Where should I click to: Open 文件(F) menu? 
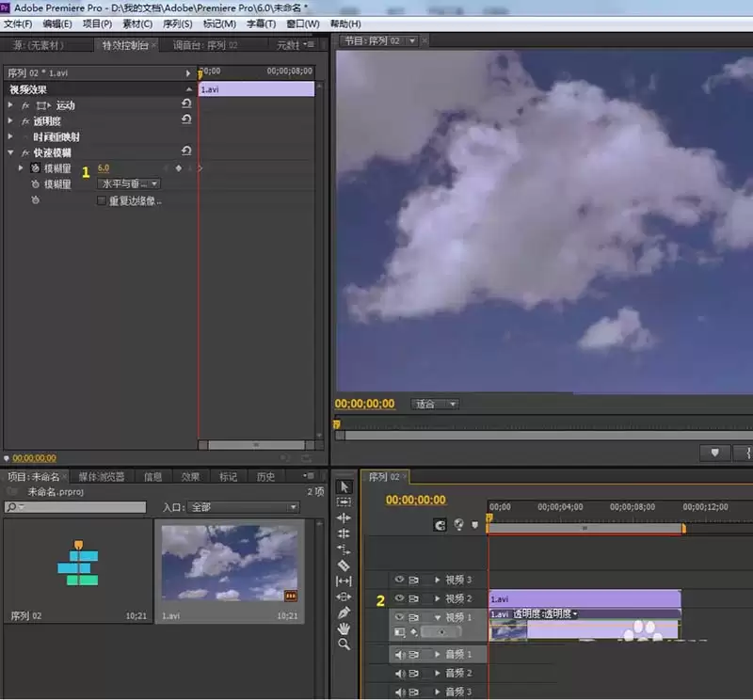click(18, 24)
